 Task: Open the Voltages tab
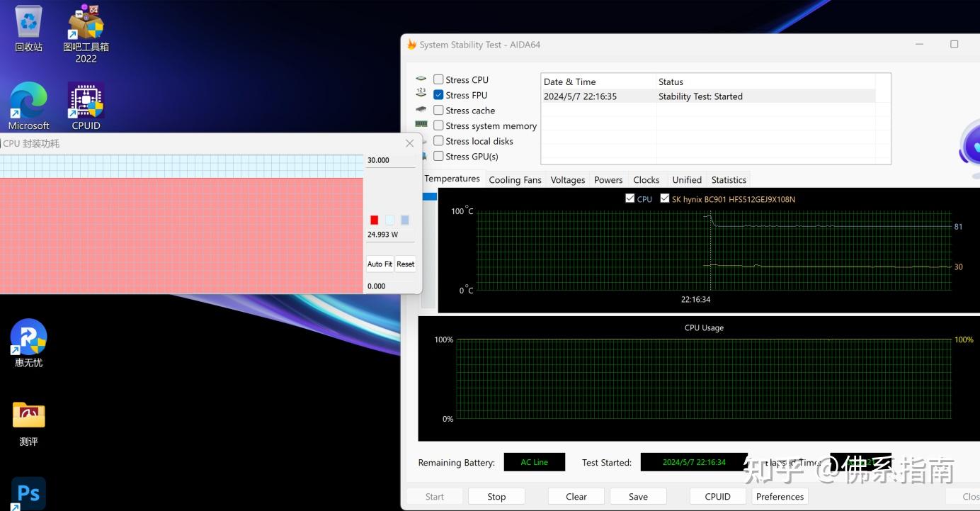pos(568,180)
